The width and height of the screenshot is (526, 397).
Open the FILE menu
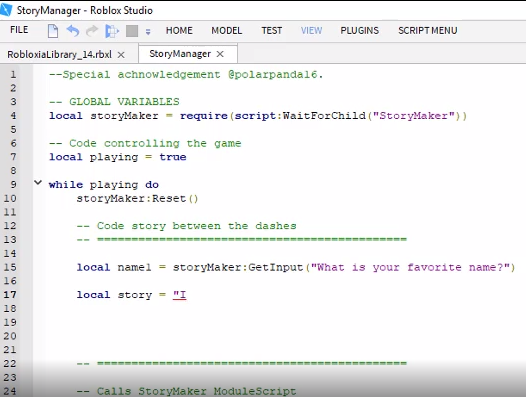pyautogui.click(x=19, y=30)
